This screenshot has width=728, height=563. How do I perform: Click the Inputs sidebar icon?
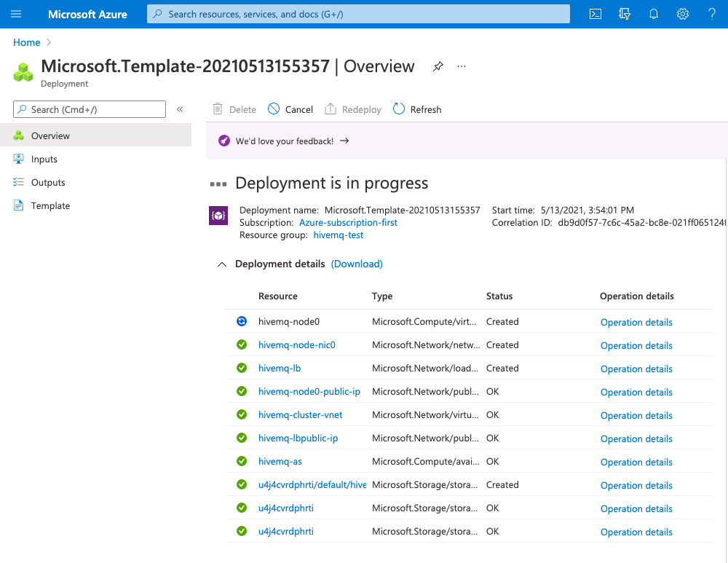19,159
